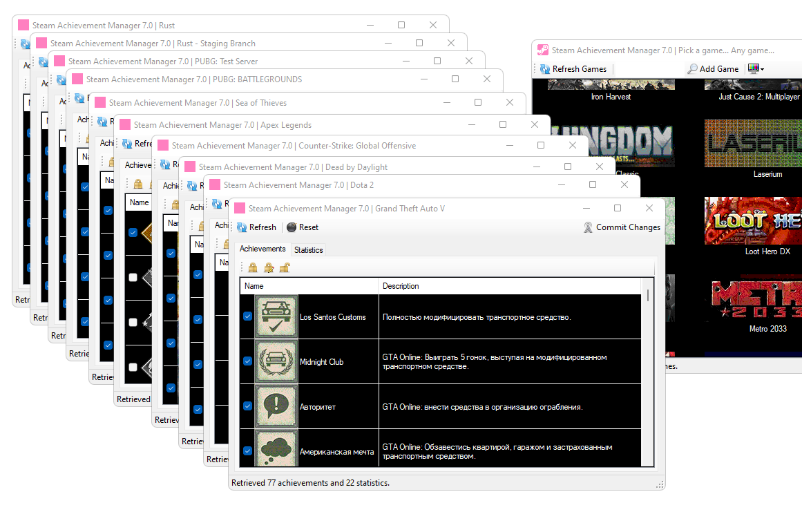The image size is (802, 532).
Task: Click the unlock-all open padlock icon in GTA V window
Action: (285, 267)
